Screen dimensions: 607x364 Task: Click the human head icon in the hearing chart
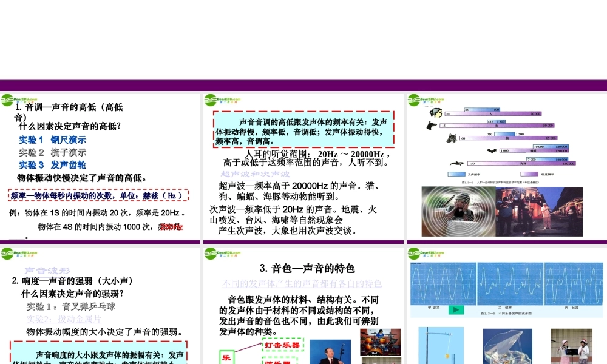click(x=436, y=113)
